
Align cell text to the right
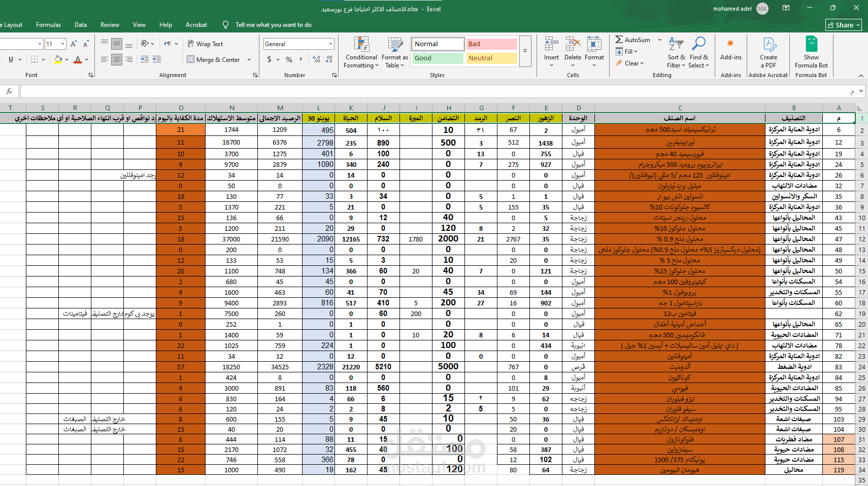(x=129, y=59)
